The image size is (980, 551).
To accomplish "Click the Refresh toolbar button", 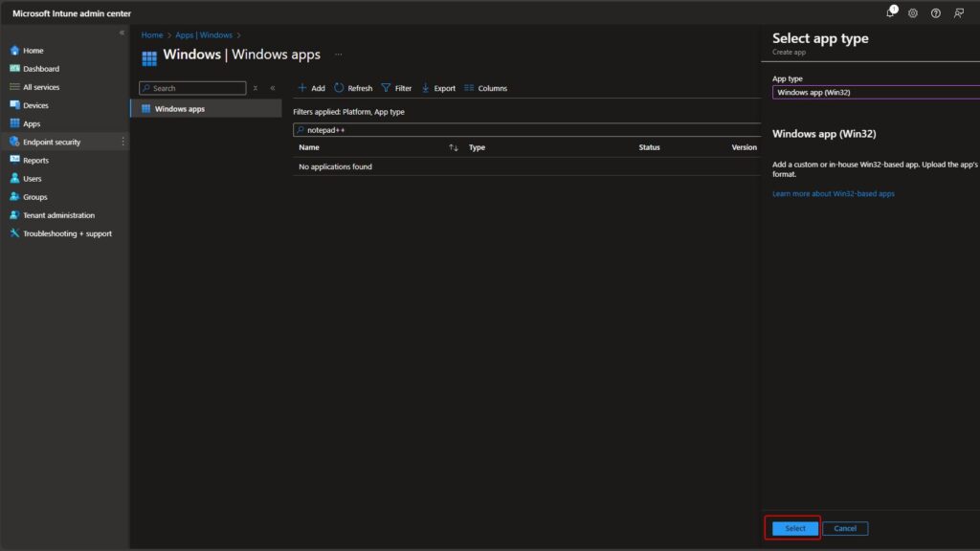I will 353,88.
